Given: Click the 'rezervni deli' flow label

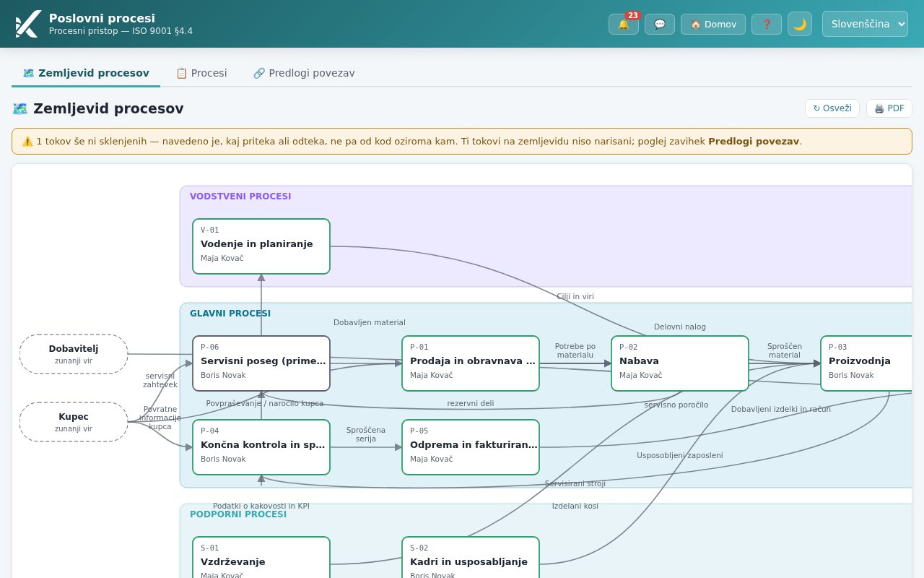Looking at the screenshot, I should (x=471, y=403).
